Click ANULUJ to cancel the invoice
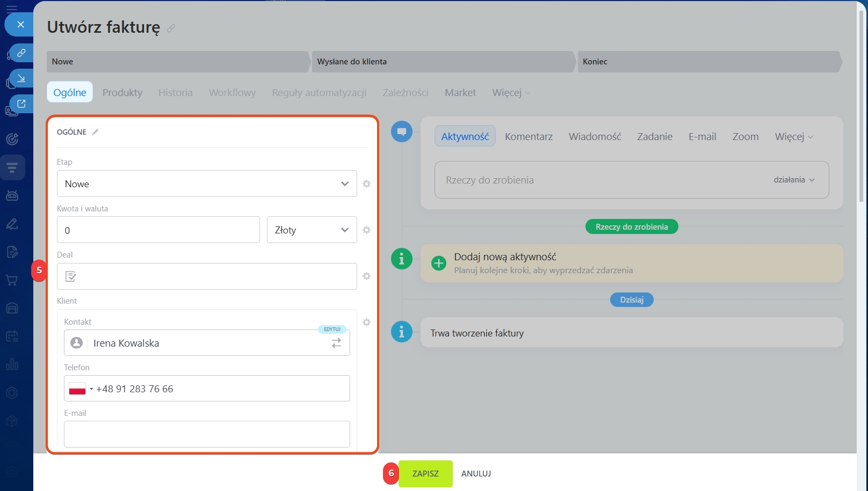The height and width of the screenshot is (491, 868). coord(476,474)
